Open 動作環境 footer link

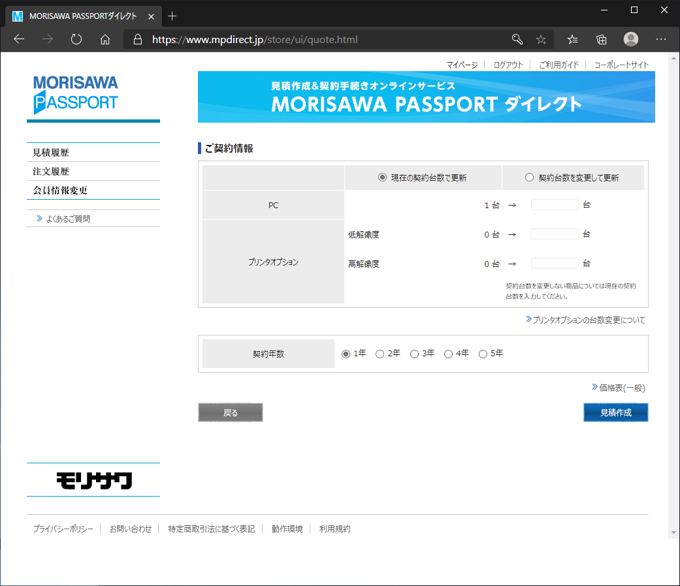pos(287,529)
